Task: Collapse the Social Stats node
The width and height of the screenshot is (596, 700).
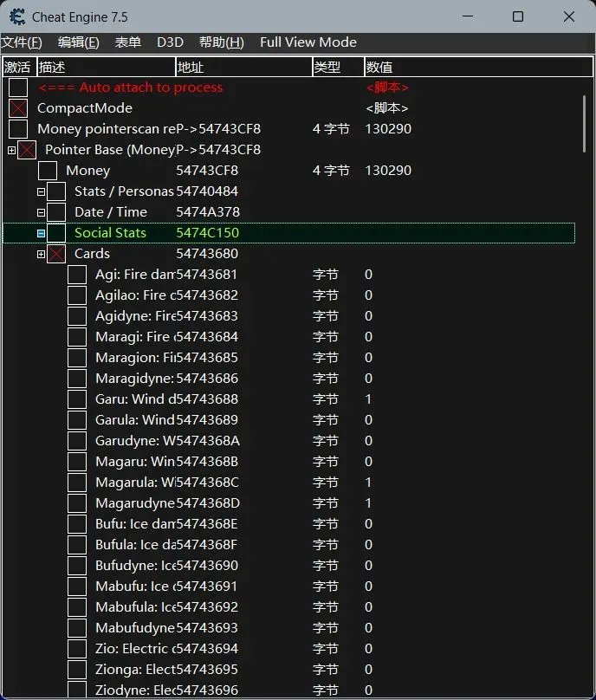Action: coord(41,234)
